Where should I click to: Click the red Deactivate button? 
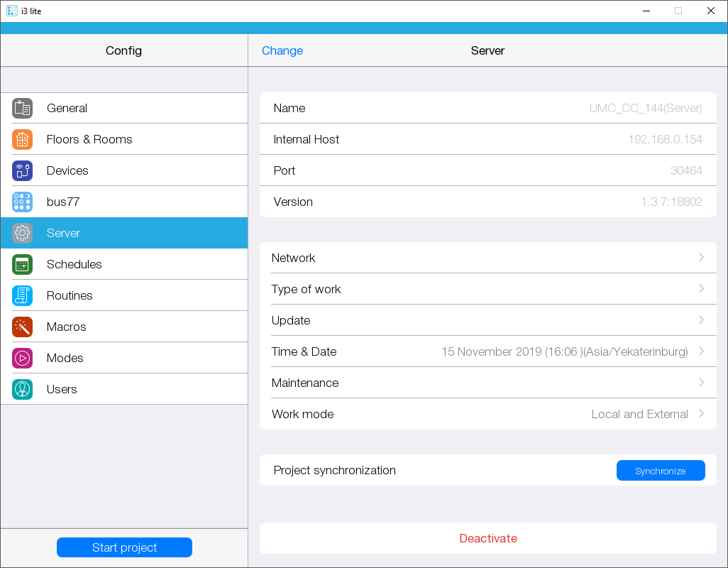click(488, 538)
